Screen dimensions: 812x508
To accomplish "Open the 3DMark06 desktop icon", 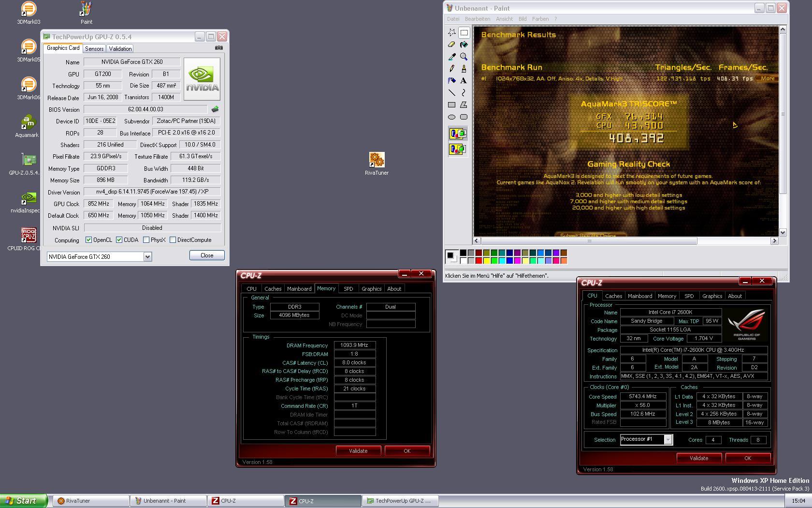I will click(x=29, y=89).
